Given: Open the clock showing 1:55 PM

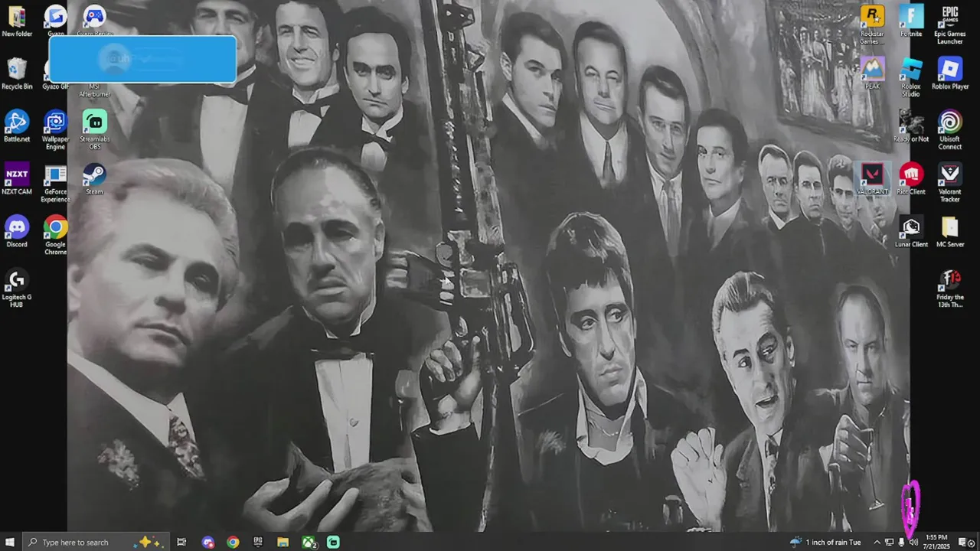Looking at the screenshot, I should (x=937, y=542).
